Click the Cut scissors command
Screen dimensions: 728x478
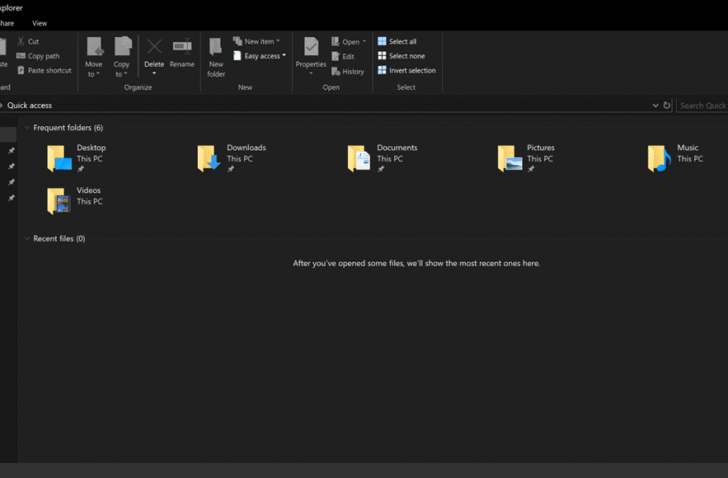tap(28, 41)
